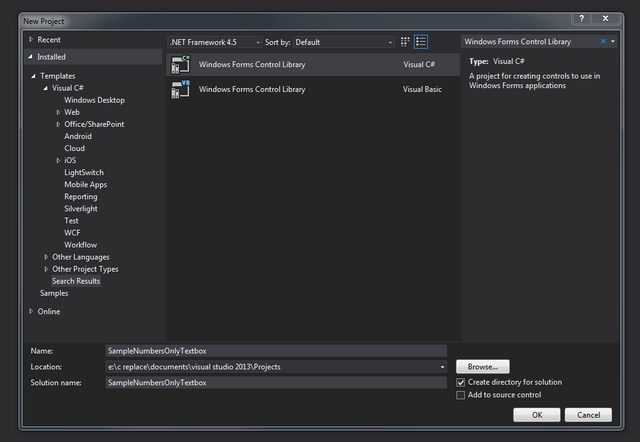The height and width of the screenshot is (442, 640).
Task: Expand the Online section
Action: coord(31,311)
